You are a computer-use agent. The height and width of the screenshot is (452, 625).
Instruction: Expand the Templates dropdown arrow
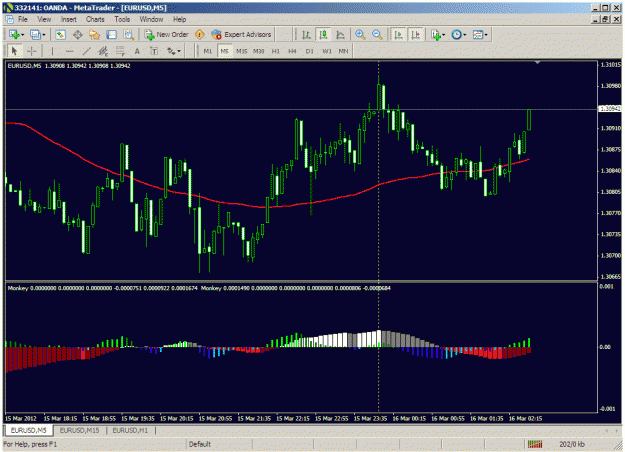[486, 35]
